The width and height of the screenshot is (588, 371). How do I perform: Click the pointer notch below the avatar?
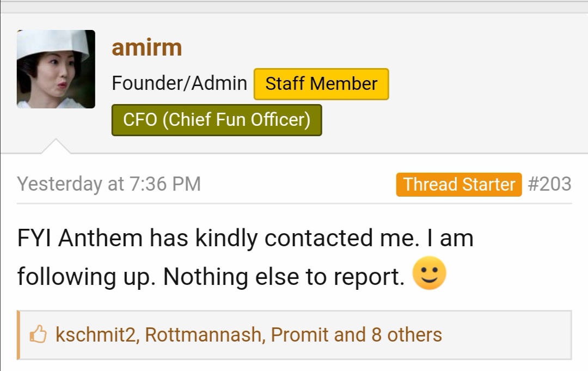[56, 147]
